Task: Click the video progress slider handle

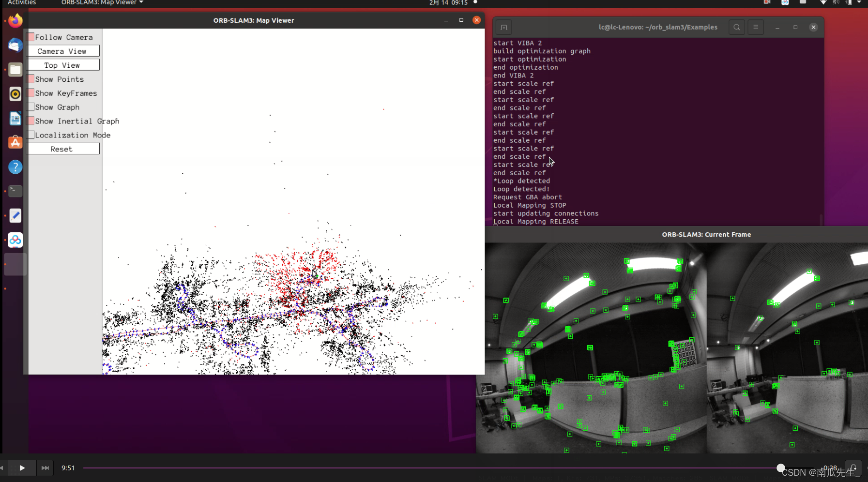Action: pos(780,468)
